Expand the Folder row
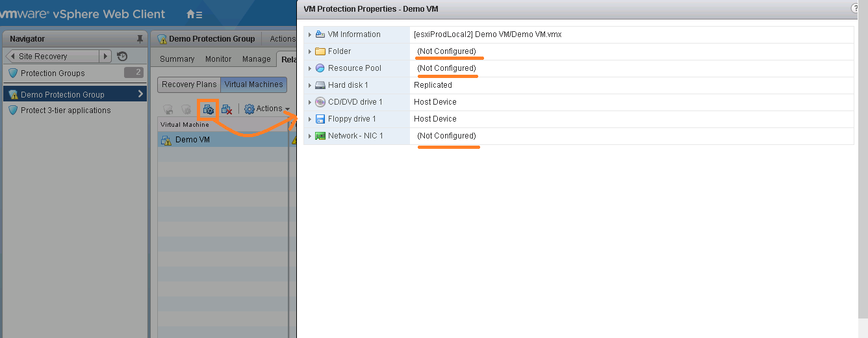 [x=310, y=51]
